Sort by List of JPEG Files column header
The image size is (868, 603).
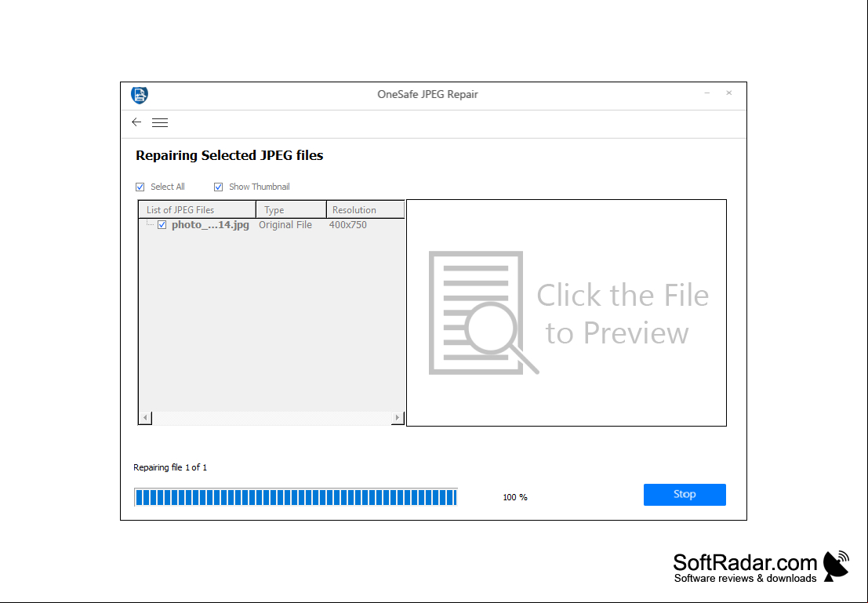point(197,210)
